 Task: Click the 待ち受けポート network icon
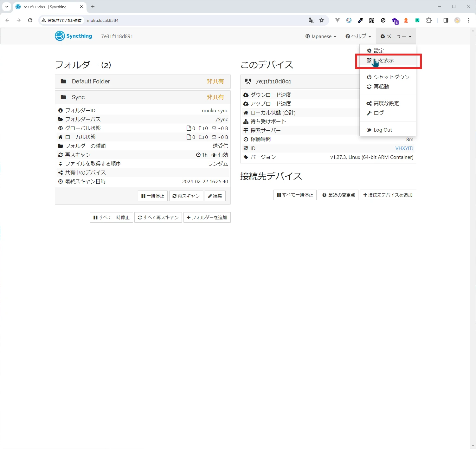click(246, 121)
